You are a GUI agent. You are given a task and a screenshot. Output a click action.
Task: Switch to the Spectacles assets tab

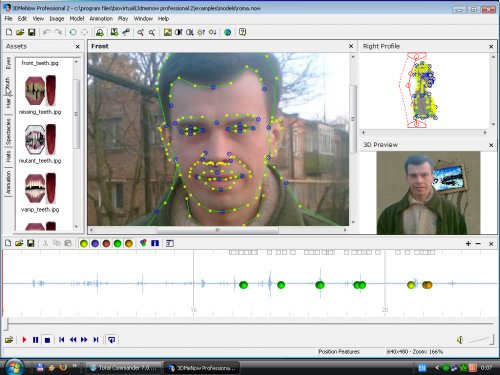coord(8,131)
